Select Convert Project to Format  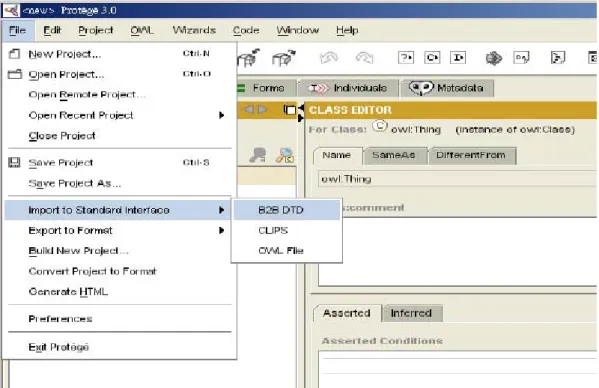pyautogui.click(x=119, y=271)
